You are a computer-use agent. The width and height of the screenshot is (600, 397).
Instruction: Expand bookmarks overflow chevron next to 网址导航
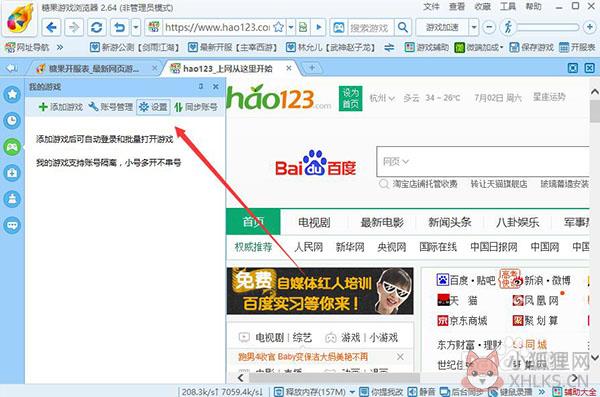pos(60,47)
